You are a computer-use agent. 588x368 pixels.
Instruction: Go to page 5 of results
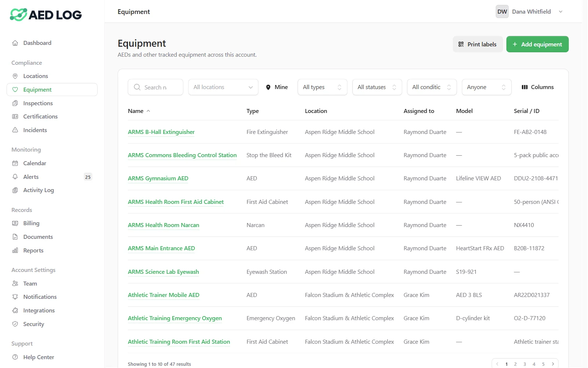543,364
